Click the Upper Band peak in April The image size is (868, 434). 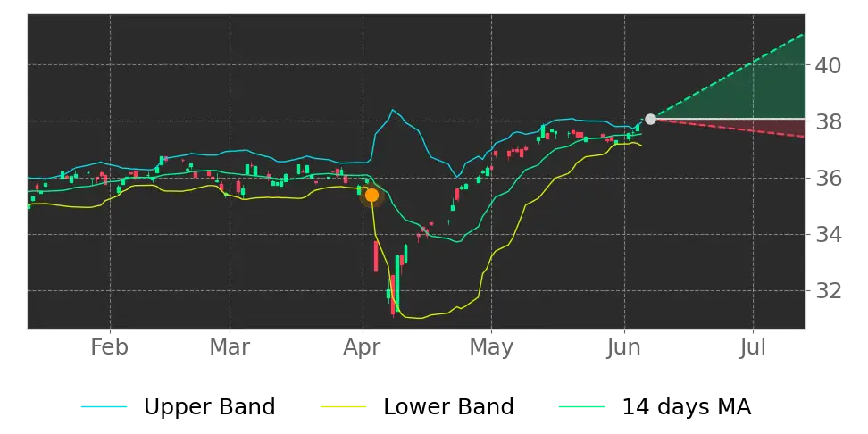click(x=393, y=110)
